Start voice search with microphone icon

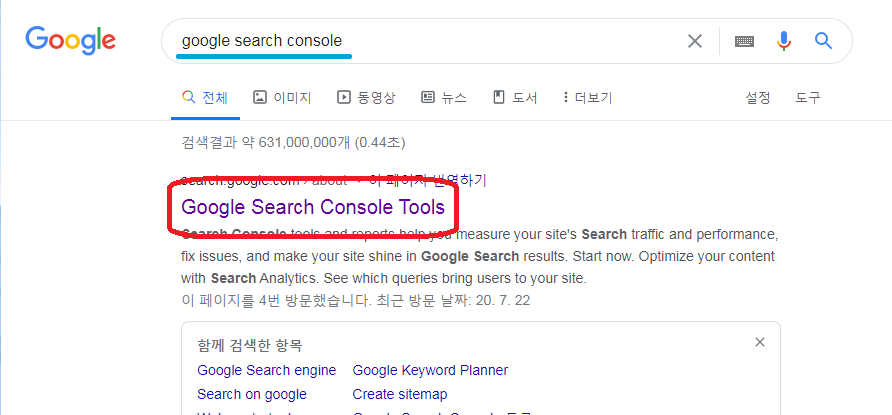783,40
